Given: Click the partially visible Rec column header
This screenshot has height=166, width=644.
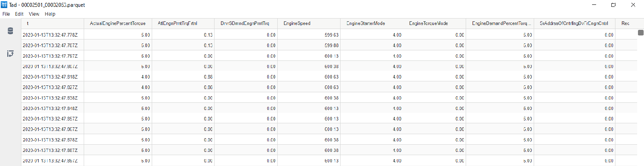Looking at the screenshot, I should [625, 23].
